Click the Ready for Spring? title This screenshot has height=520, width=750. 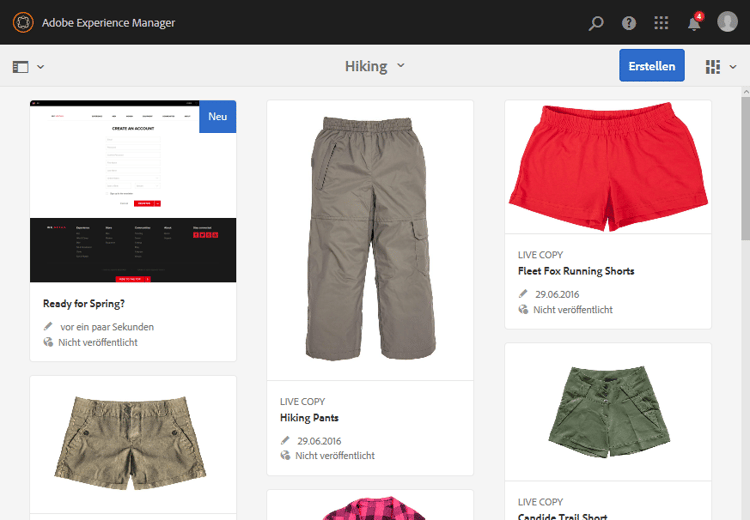(84, 304)
